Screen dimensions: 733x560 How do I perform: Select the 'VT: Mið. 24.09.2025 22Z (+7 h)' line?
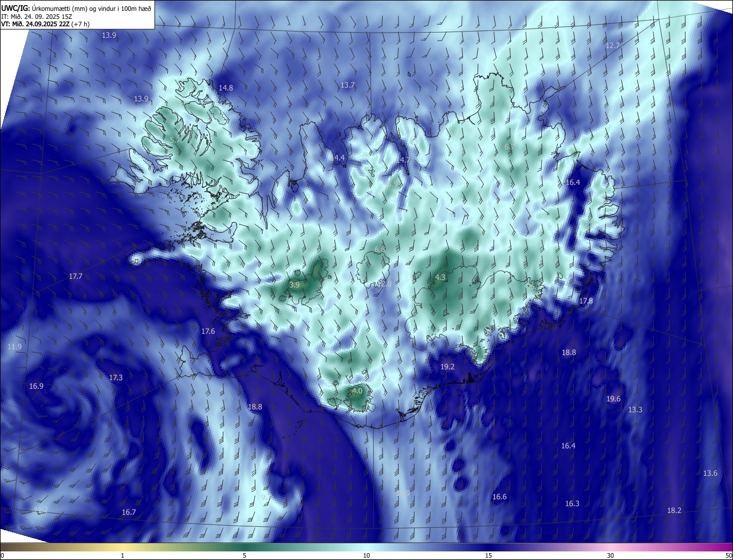pos(45,24)
